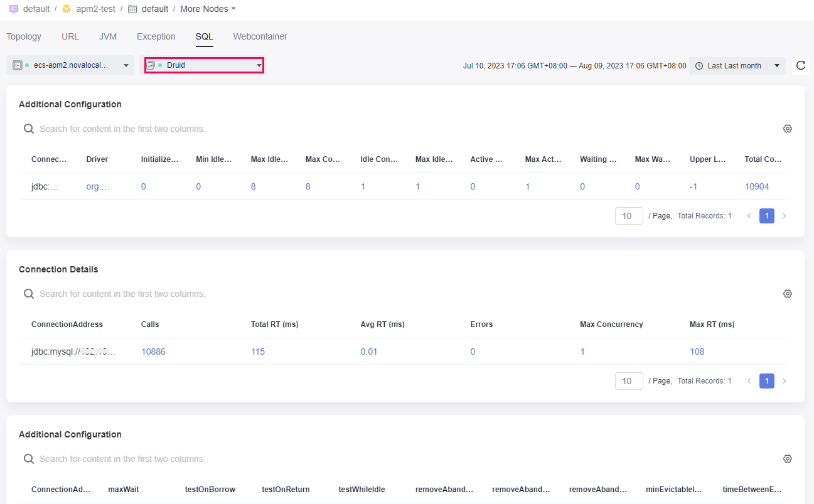The width and height of the screenshot is (814, 504).
Task: Expand the More Nodes breadcrumb dropdown
Action: pyautogui.click(x=208, y=9)
